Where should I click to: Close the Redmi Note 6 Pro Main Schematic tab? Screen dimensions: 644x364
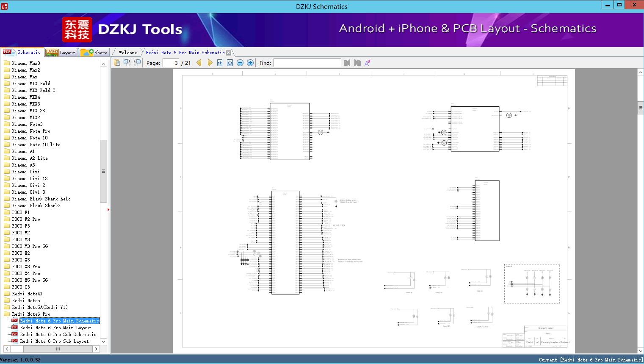click(229, 53)
